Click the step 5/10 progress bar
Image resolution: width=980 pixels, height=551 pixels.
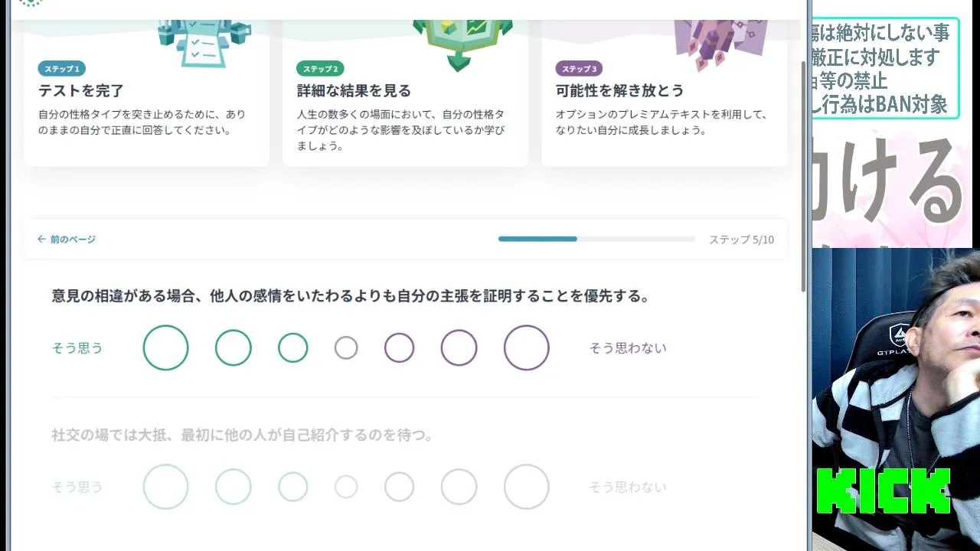[x=596, y=240]
